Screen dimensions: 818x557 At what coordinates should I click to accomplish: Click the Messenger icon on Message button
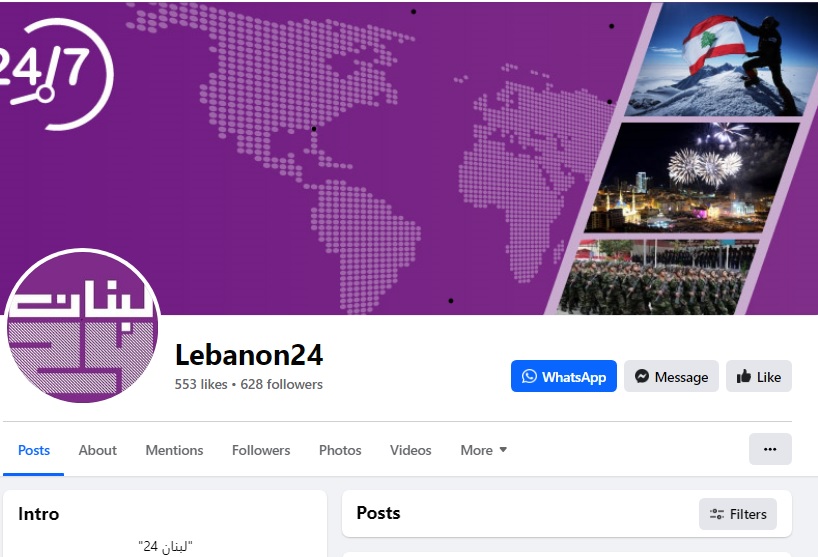[x=642, y=376]
